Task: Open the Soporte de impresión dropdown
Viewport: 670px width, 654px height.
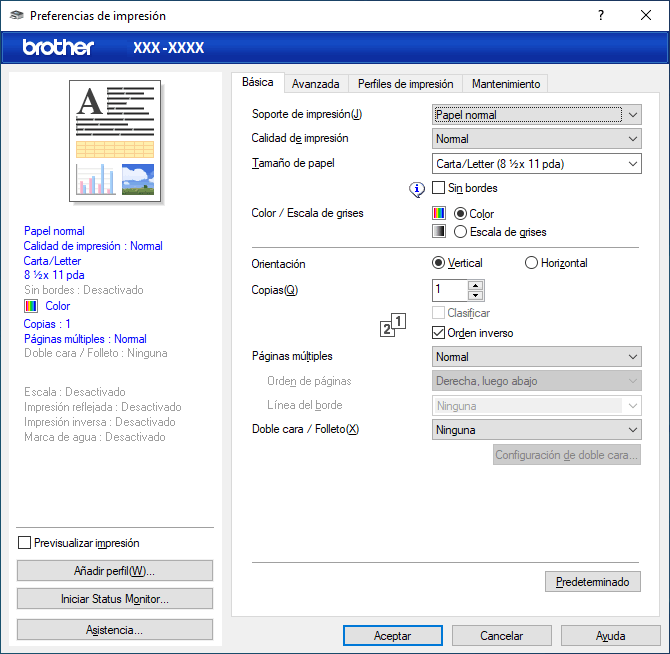Action: (x=537, y=115)
